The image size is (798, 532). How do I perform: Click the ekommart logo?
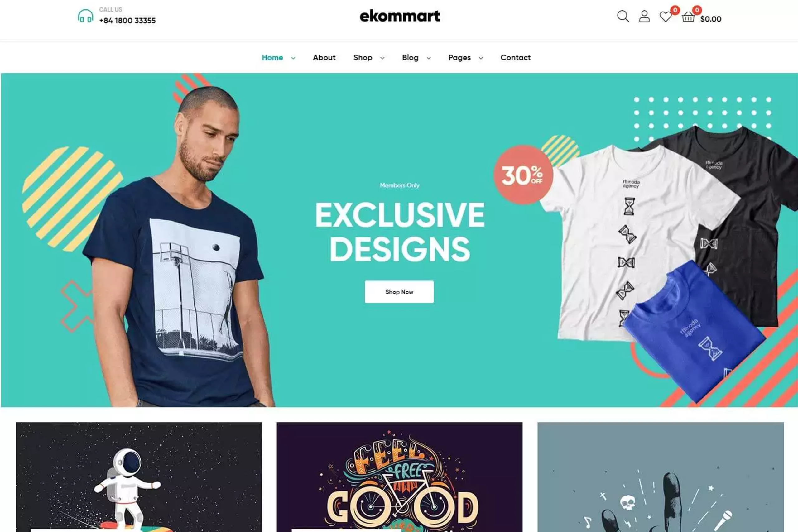click(x=400, y=16)
